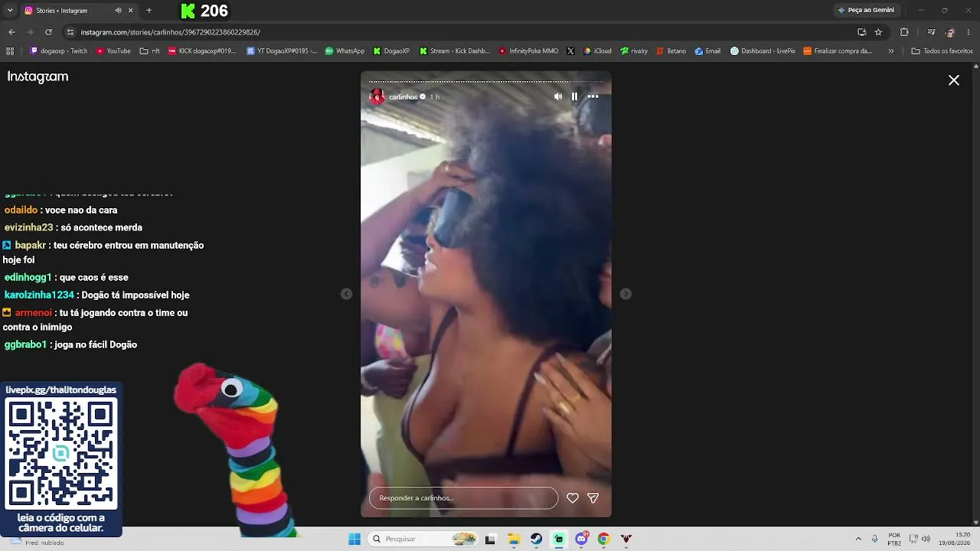
Task: Open the Betano bookmark
Action: click(671, 51)
